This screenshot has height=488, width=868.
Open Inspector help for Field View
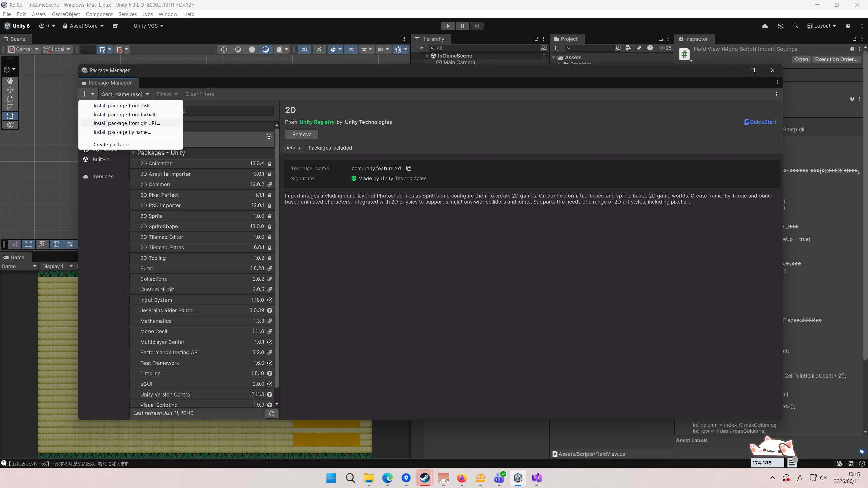pos(852,49)
